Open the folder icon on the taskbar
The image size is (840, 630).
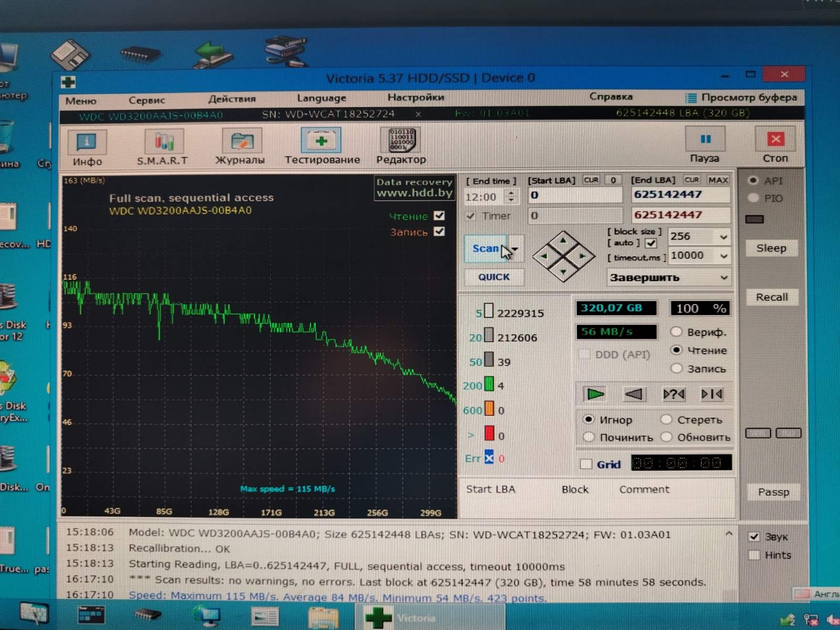323,617
